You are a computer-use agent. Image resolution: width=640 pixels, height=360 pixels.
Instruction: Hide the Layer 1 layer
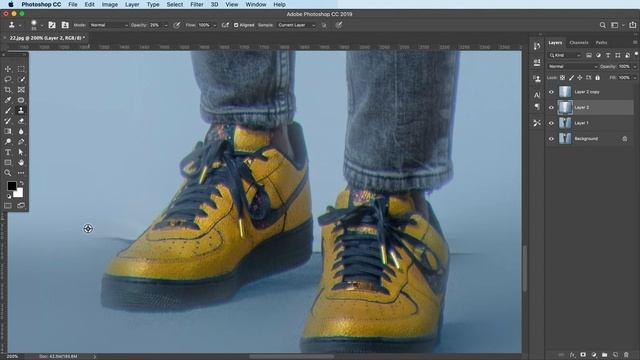click(551, 123)
